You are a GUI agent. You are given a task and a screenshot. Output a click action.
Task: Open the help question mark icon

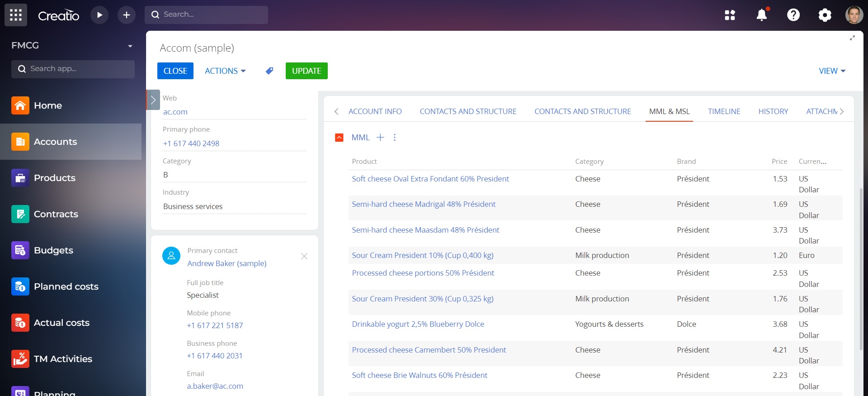pos(793,15)
